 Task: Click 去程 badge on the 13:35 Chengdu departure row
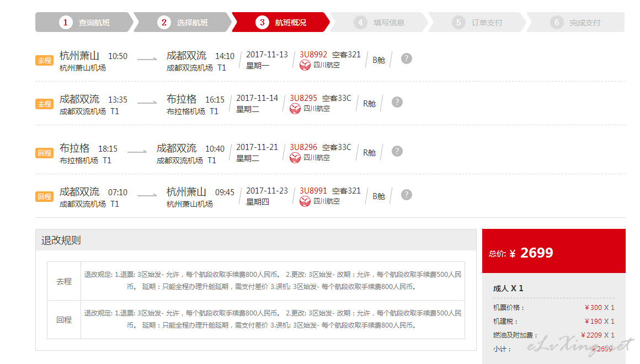45,104
